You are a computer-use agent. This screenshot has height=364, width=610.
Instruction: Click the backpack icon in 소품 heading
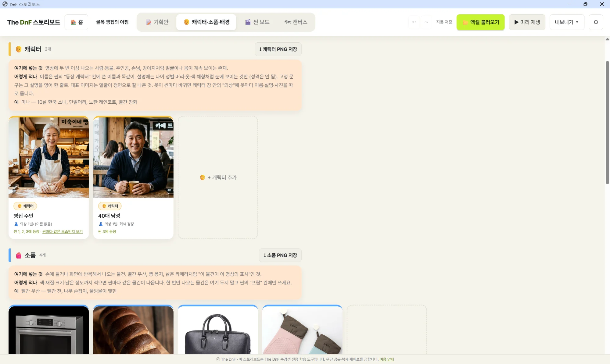point(19,255)
